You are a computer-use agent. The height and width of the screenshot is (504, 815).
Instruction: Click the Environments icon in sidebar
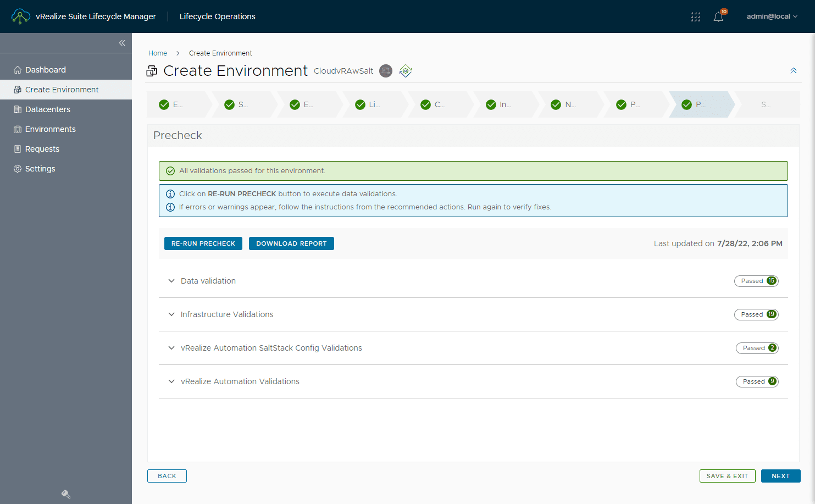tap(18, 129)
